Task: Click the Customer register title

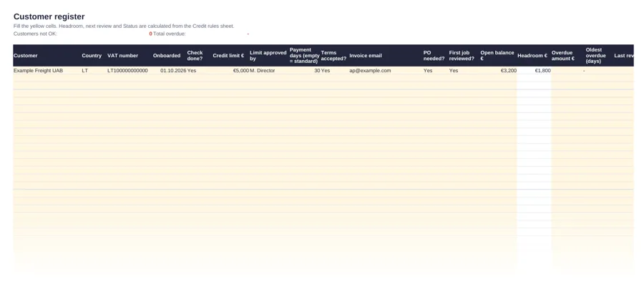Action: tap(49, 16)
